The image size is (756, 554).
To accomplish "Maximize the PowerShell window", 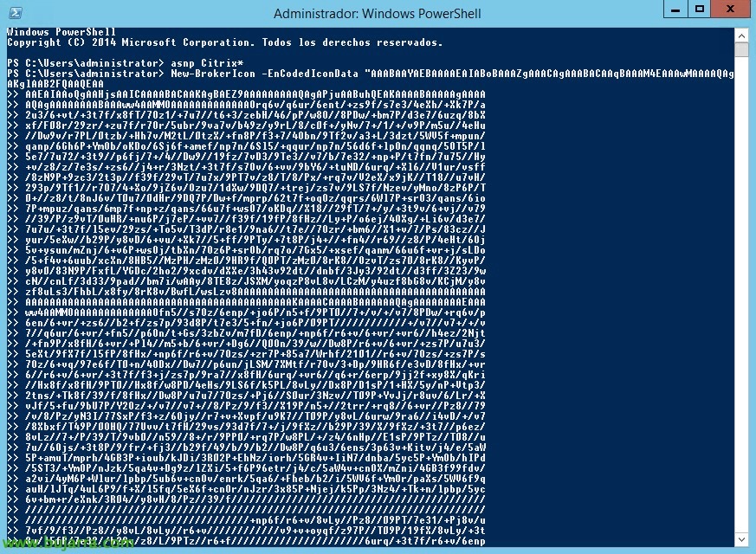I will coord(700,10).
